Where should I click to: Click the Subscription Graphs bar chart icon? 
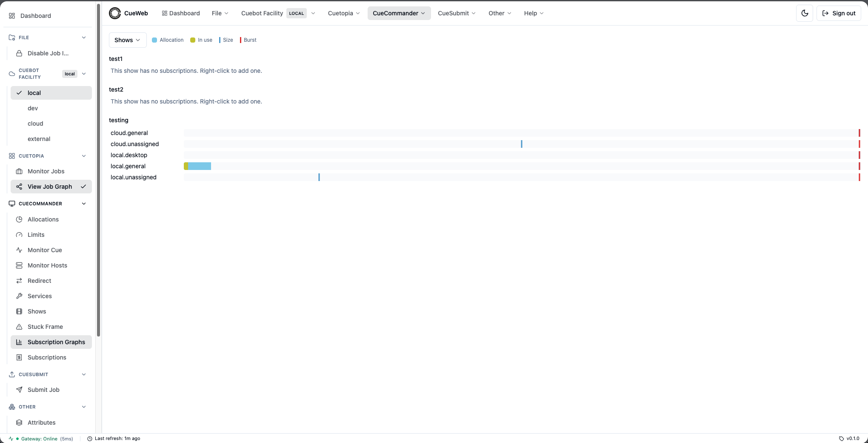pos(19,342)
